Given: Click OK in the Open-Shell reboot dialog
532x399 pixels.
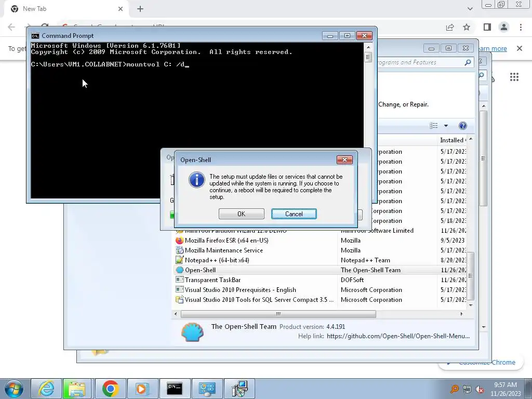Looking at the screenshot, I should point(241,214).
